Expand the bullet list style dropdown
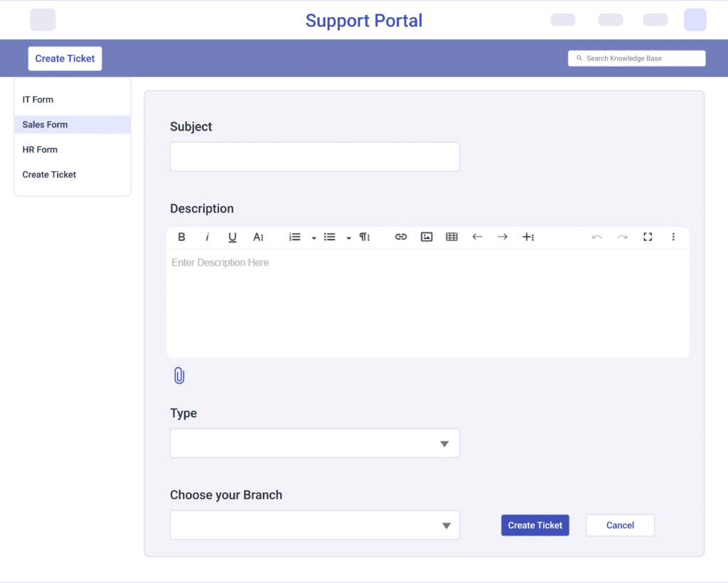728x583 pixels. pos(348,237)
